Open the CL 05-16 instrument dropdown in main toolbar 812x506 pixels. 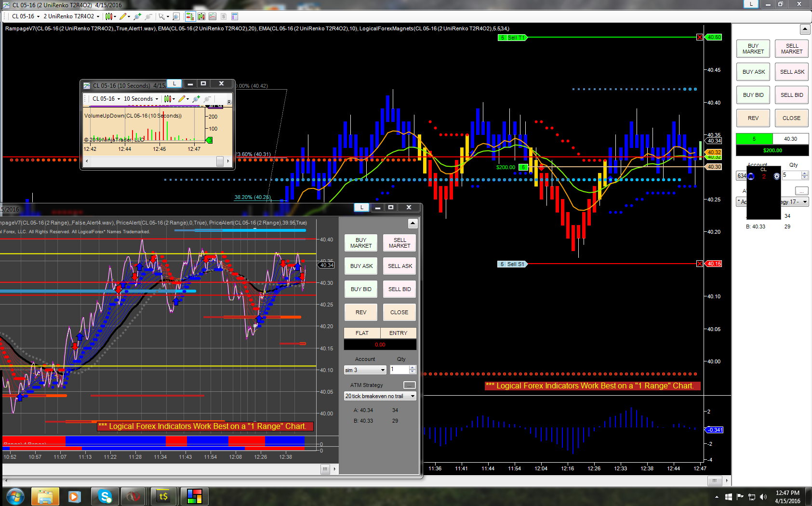tap(26, 16)
